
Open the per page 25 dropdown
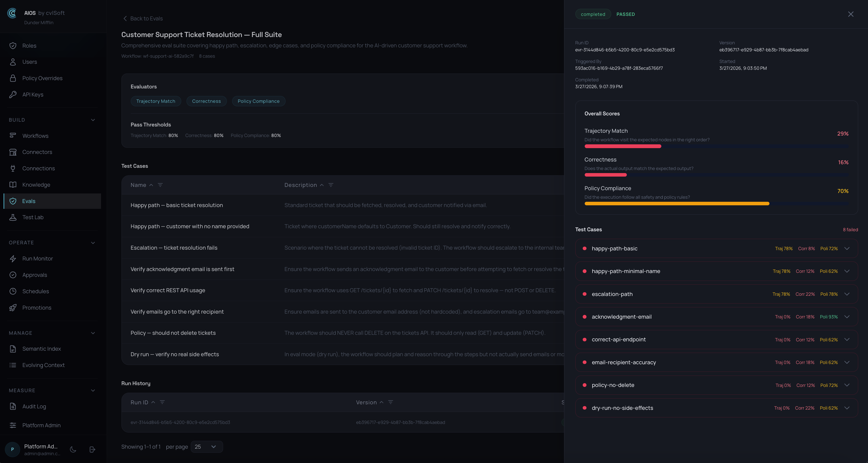coord(207,447)
